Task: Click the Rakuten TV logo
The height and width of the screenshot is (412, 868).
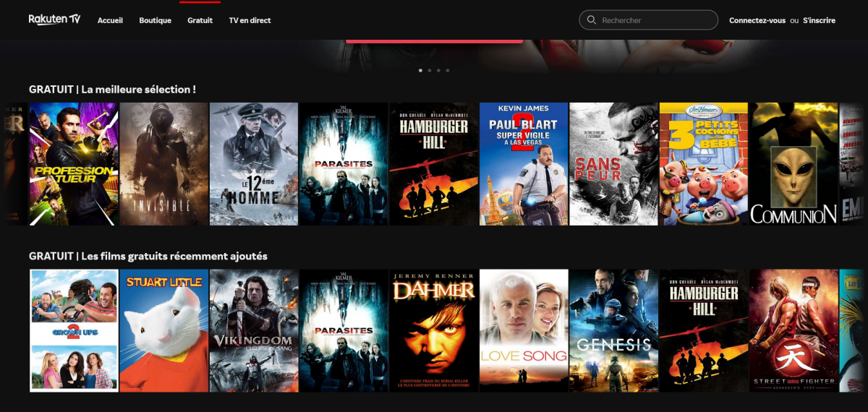Action: point(54,20)
